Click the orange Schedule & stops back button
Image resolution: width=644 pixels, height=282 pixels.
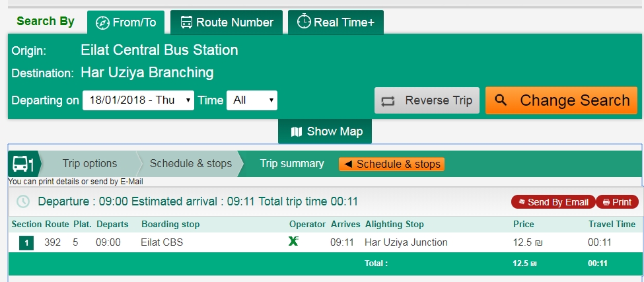[x=392, y=164]
